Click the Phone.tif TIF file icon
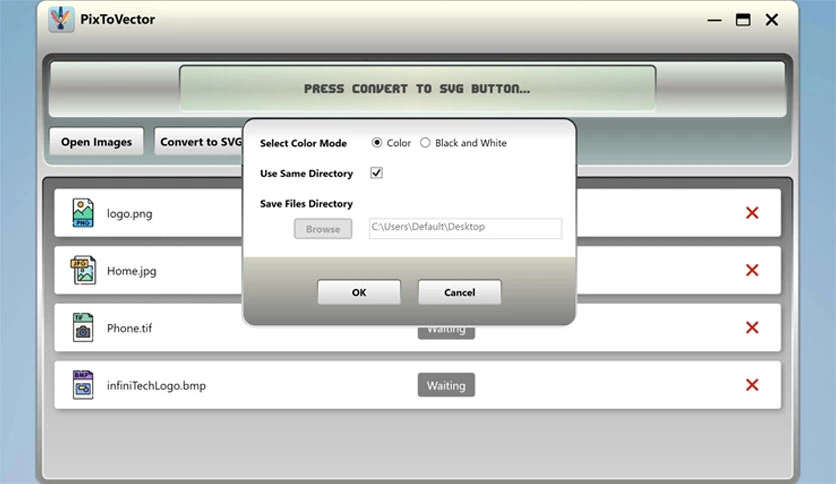Image resolution: width=836 pixels, height=484 pixels. [x=83, y=327]
